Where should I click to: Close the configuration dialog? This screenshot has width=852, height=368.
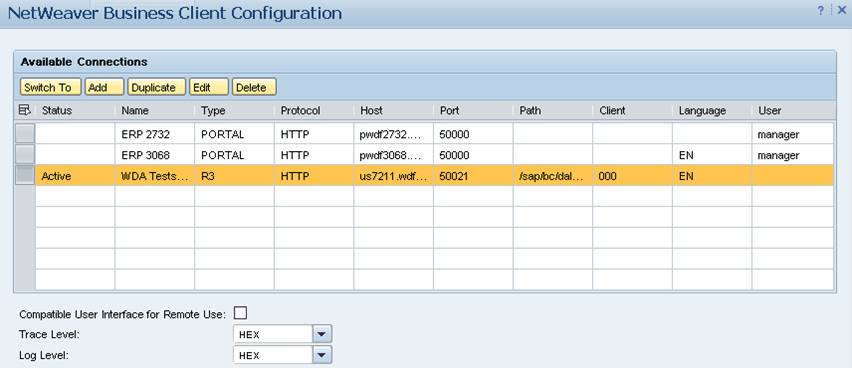tap(842, 11)
